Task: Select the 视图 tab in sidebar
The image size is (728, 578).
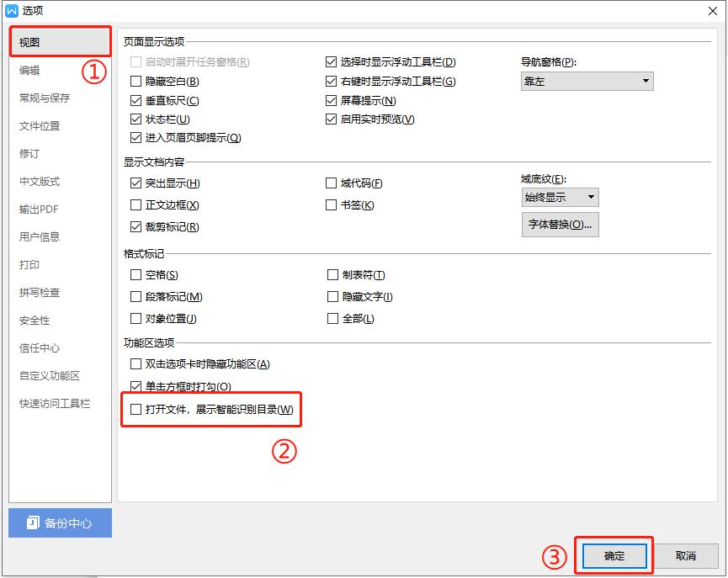Action: (60, 42)
